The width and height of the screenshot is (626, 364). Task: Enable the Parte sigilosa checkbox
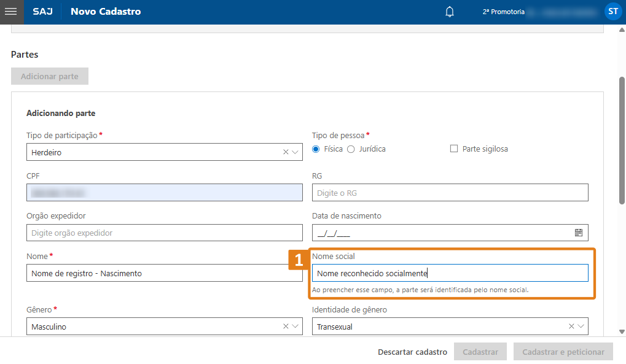click(x=454, y=149)
